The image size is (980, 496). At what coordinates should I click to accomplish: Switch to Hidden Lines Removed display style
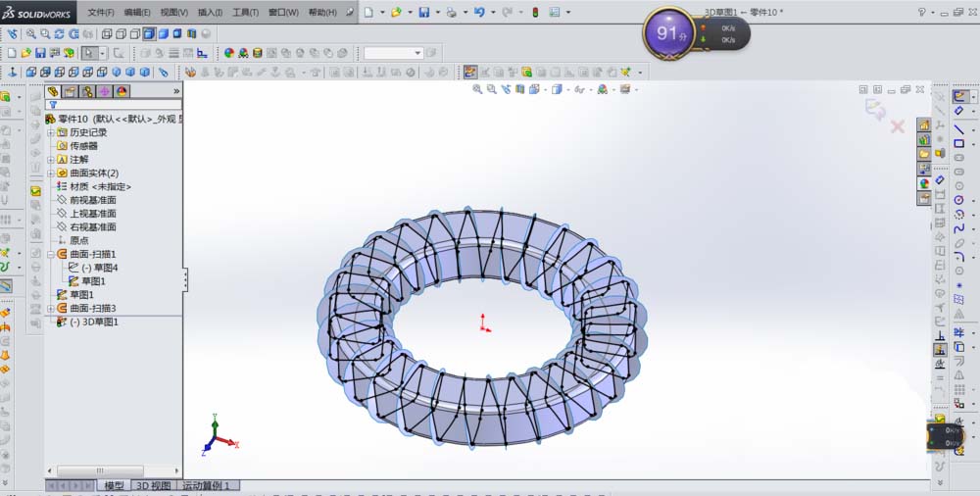(x=135, y=34)
